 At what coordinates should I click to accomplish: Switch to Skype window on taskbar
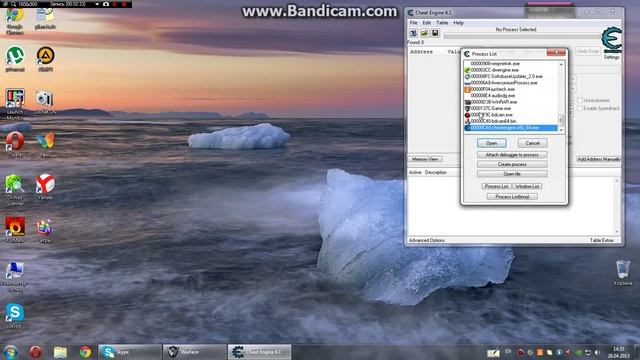130,352
